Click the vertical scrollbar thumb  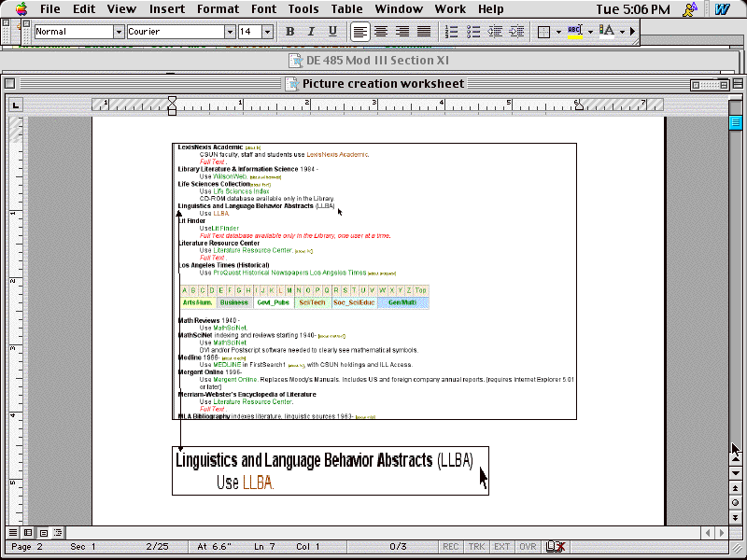point(735,122)
